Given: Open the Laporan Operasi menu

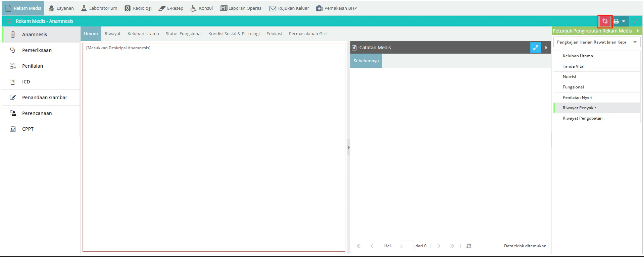Looking at the screenshot, I should (x=241, y=8).
